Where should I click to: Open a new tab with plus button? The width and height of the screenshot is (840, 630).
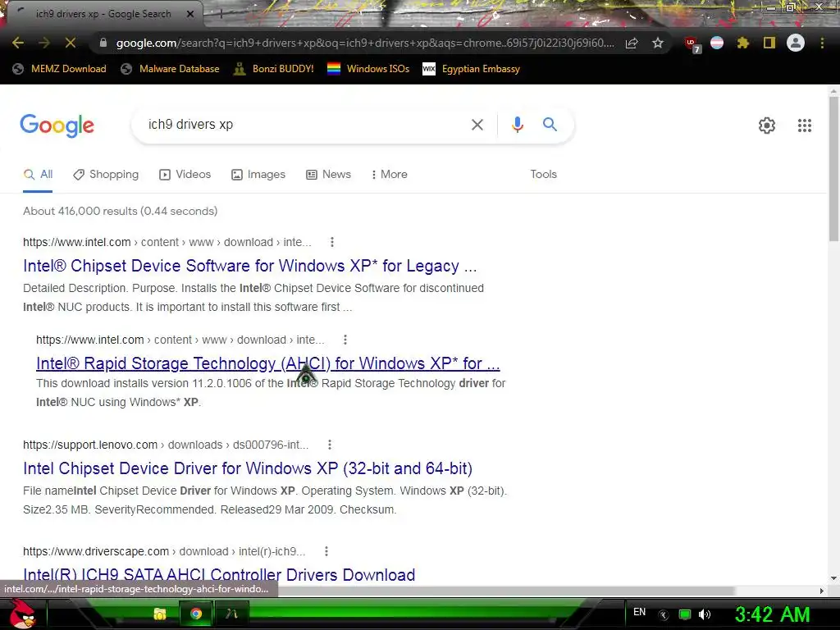[x=220, y=15]
